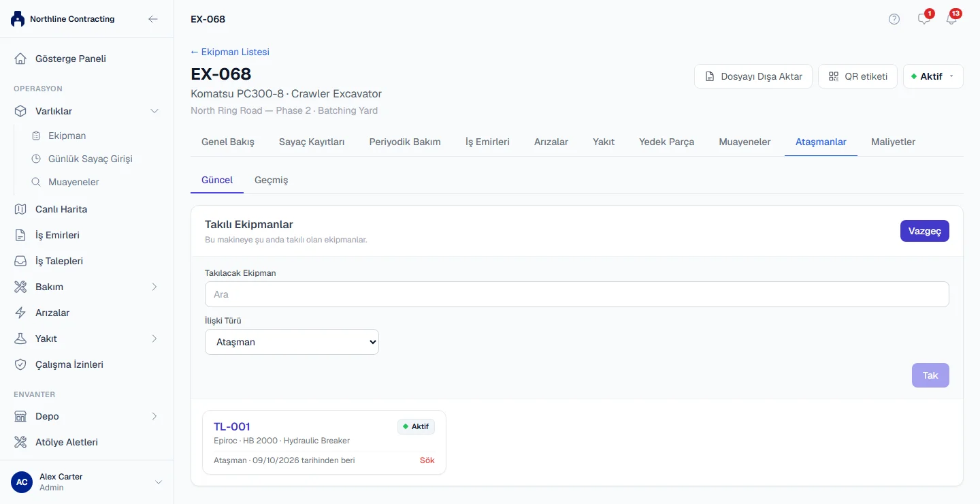
Task: Open Muayeneler in the sidebar
Action: pyautogui.click(x=73, y=182)
